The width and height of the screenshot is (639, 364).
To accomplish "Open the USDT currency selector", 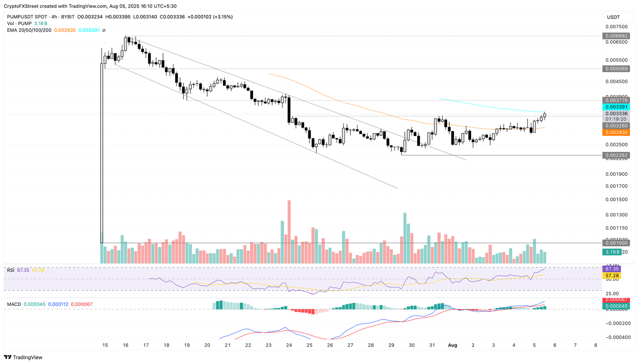I will click(x=614, y=17).
